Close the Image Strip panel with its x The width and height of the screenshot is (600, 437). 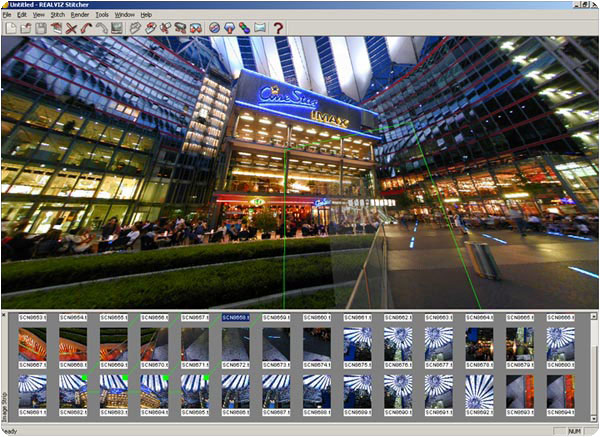coord(4,315)
